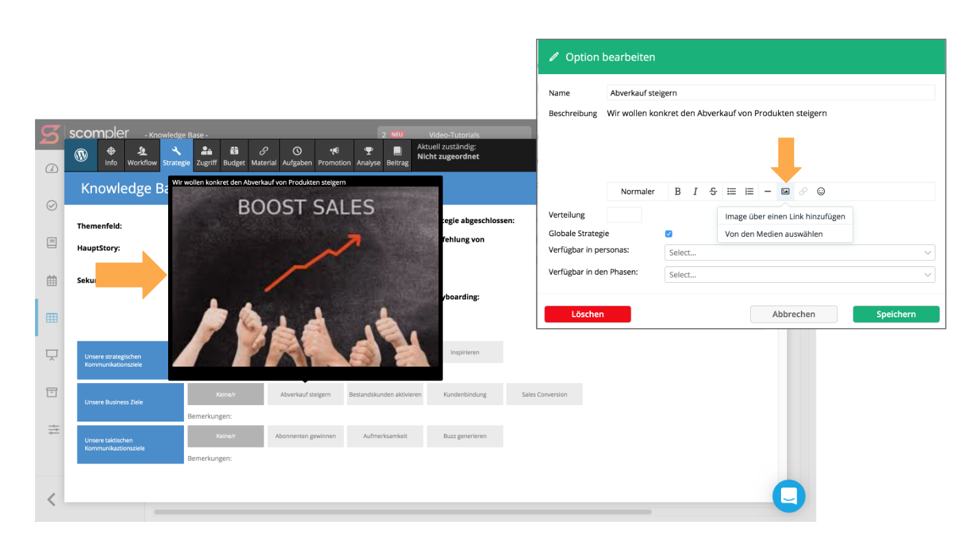Viewport: 980px width, 552px height.
Task: Insert a numbered list
Action: (x=749, y=192)
